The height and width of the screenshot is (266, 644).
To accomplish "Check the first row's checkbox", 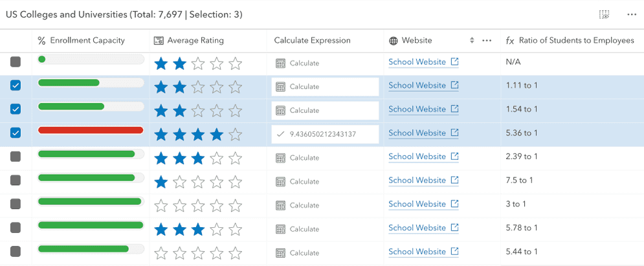I will (16, 62).
